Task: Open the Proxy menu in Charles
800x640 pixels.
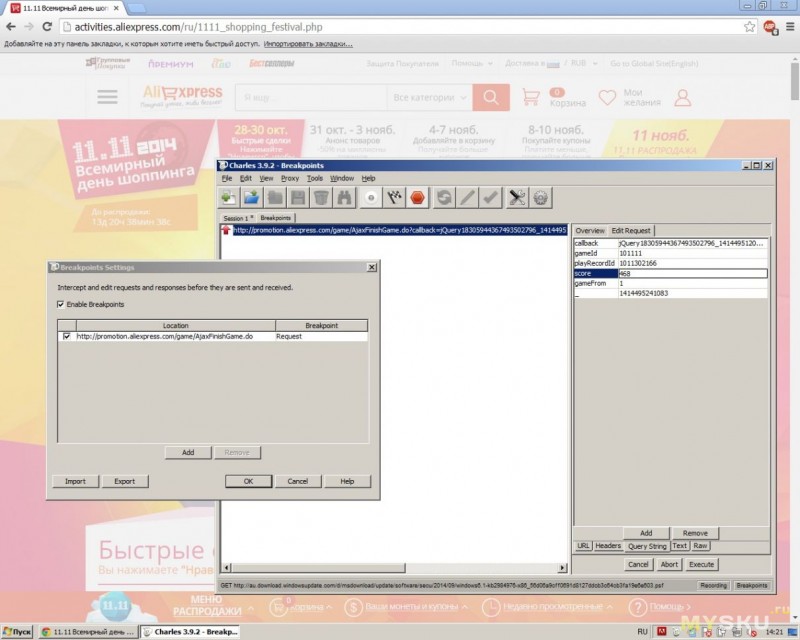Action: pyautogui.click(x=290, y=178)
